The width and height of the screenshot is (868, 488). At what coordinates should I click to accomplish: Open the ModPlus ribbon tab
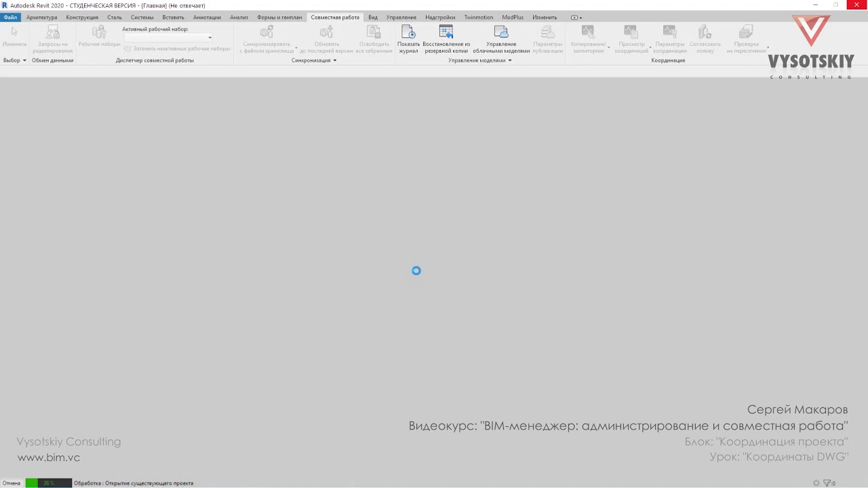point(513,17)
